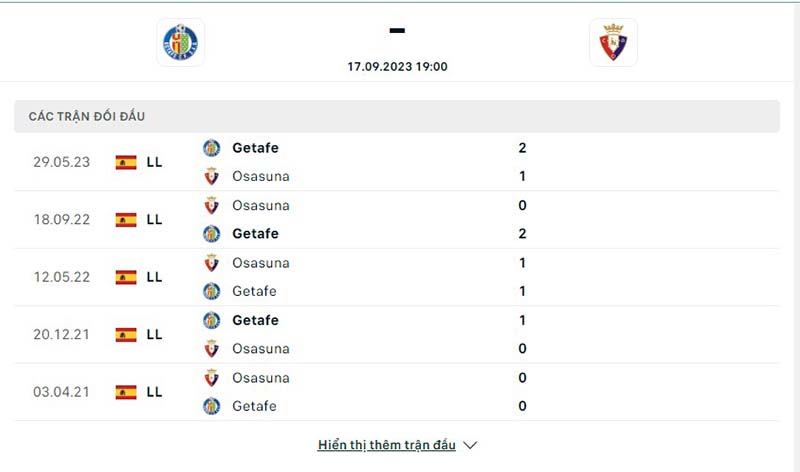Viewport: 800px width, 472px height.
Task: Open Hiển thị thêm trận đấu link
Action: tap(386, 445)
